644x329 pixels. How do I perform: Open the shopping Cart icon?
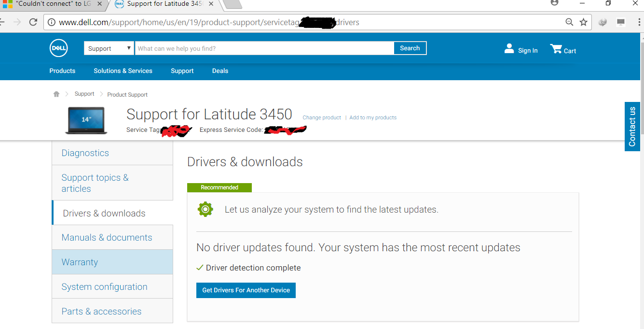pos(556,49)
